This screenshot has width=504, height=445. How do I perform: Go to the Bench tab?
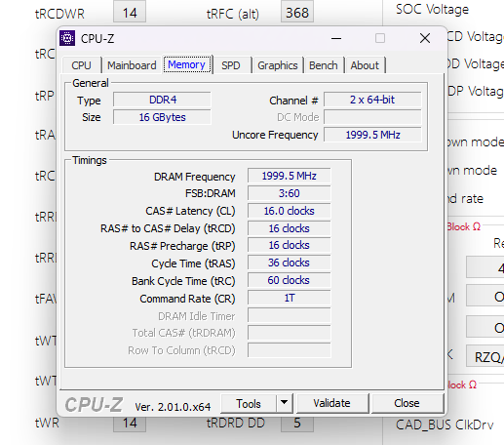pyautogui.click(x=324, y=65)
